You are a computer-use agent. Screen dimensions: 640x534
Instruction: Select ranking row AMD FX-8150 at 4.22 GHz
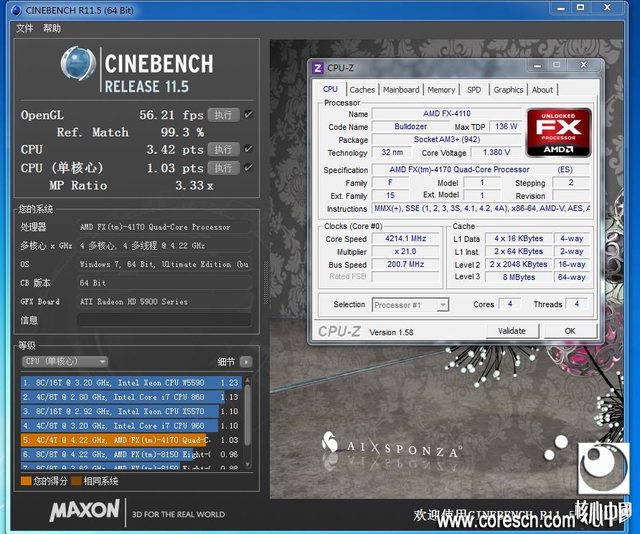[x=131, y=454]
